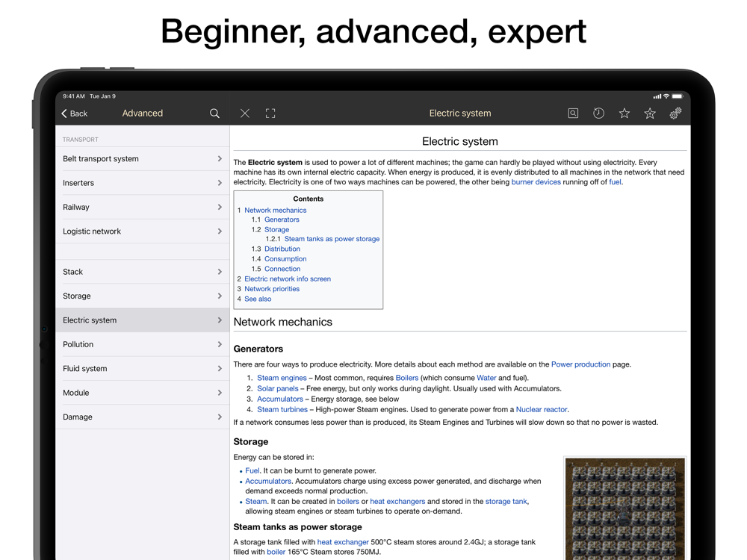
Task: Tap the cellular signal bars icon
Action: 657,96
